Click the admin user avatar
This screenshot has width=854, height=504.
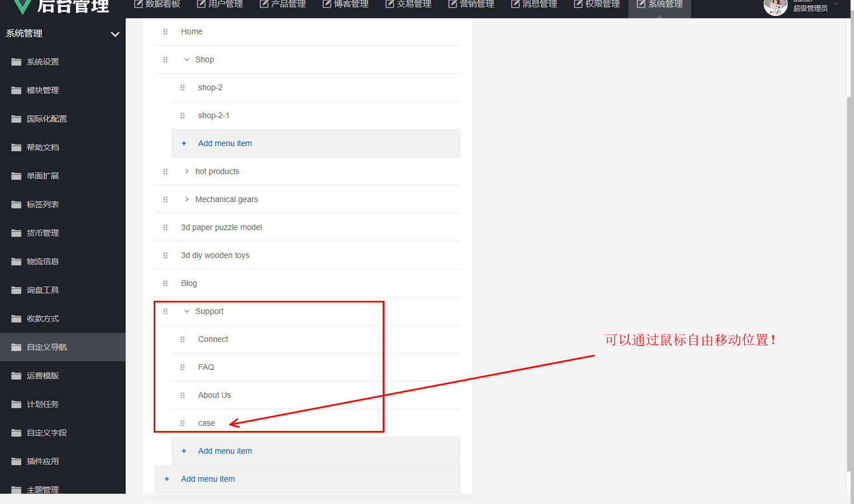click(775, 6)
